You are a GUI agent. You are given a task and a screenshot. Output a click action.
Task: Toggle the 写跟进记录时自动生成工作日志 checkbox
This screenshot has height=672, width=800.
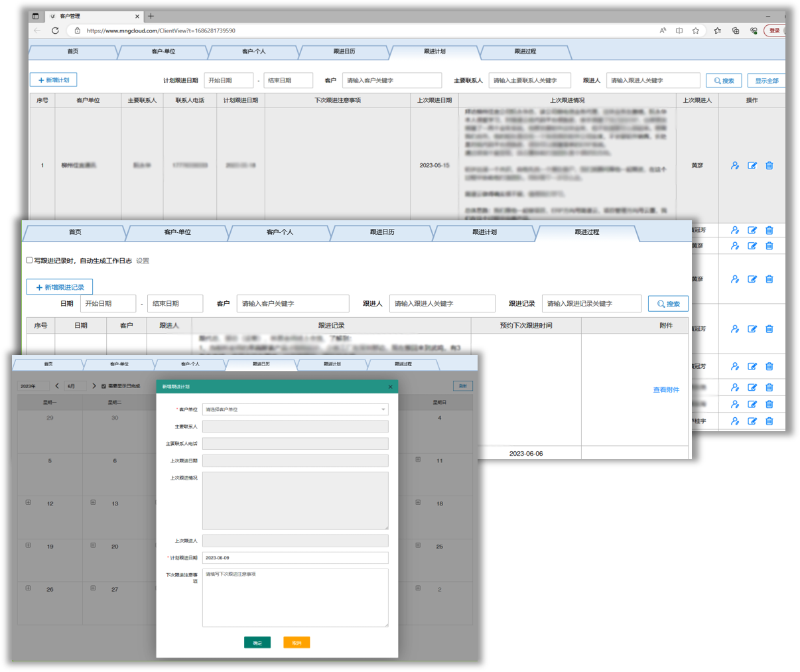29,260
